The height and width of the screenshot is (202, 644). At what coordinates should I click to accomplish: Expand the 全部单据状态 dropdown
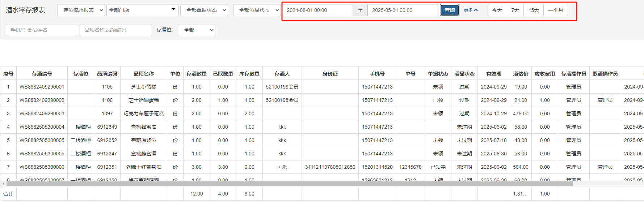204,10
